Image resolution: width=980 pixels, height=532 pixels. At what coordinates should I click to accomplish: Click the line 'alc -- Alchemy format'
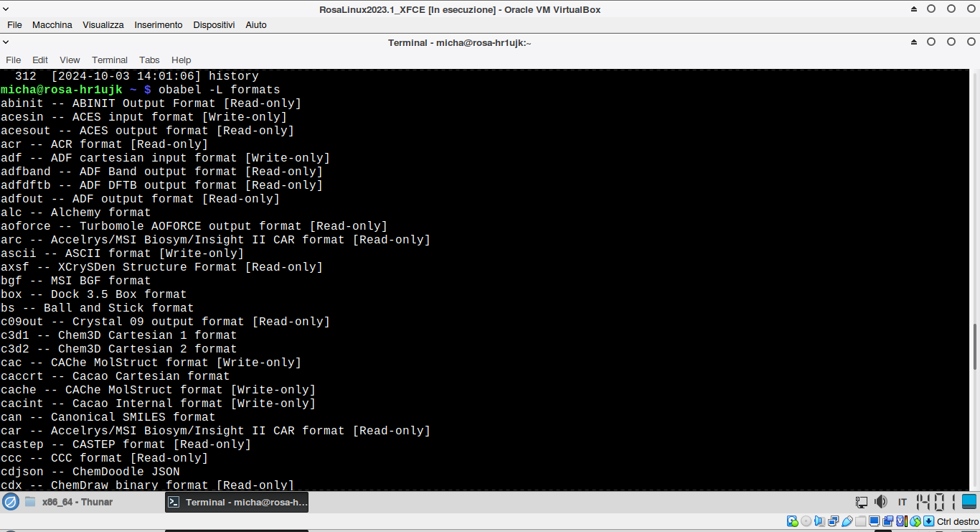click(x=76, y=213)
